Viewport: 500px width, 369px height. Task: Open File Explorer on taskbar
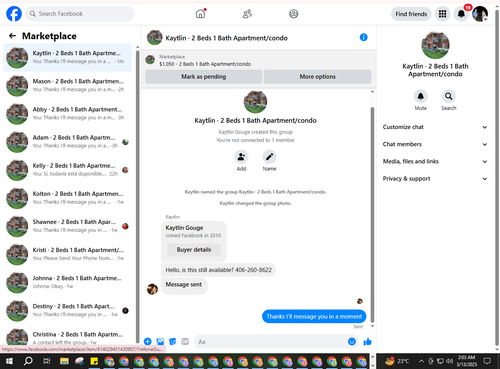64,361
